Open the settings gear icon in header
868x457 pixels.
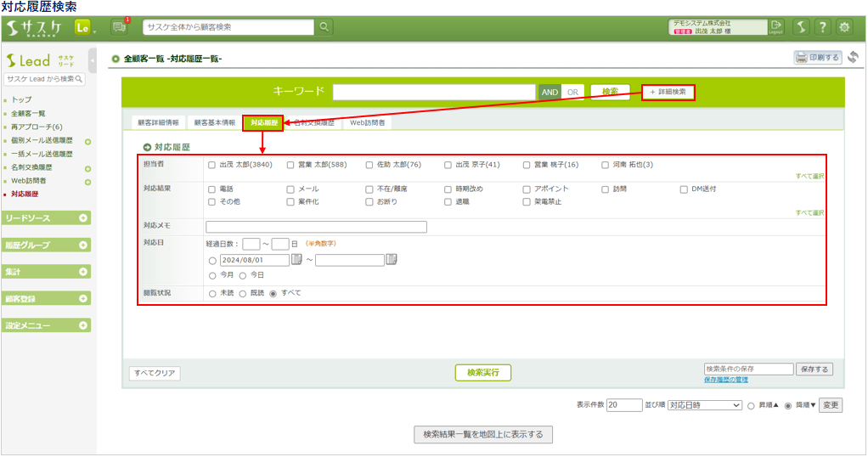(x=844, y=27)
